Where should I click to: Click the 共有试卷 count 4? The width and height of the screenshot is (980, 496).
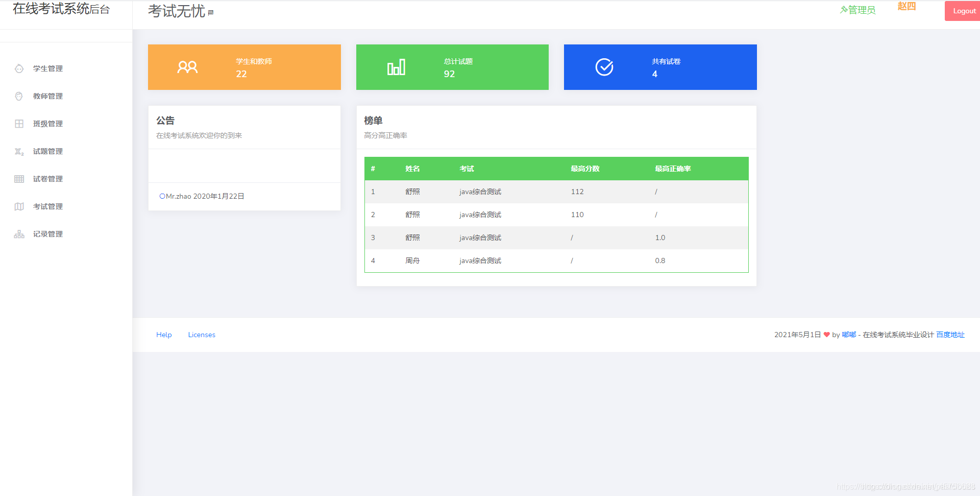655,74
